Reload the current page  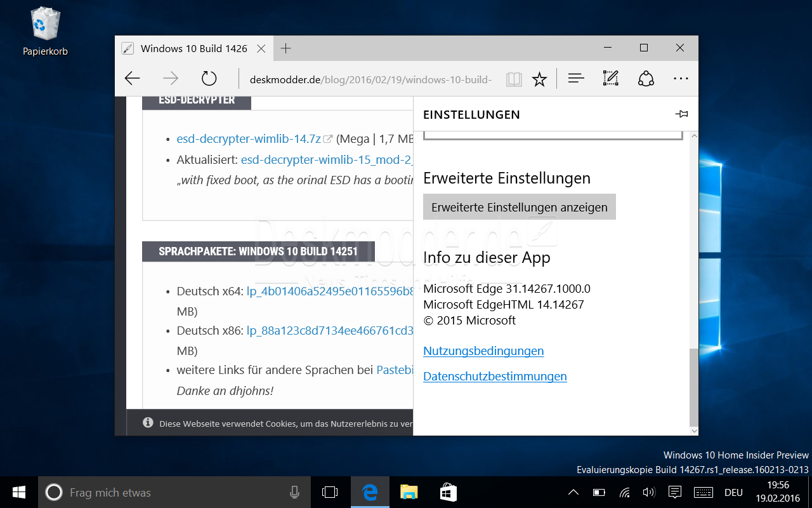coord(209,79)
